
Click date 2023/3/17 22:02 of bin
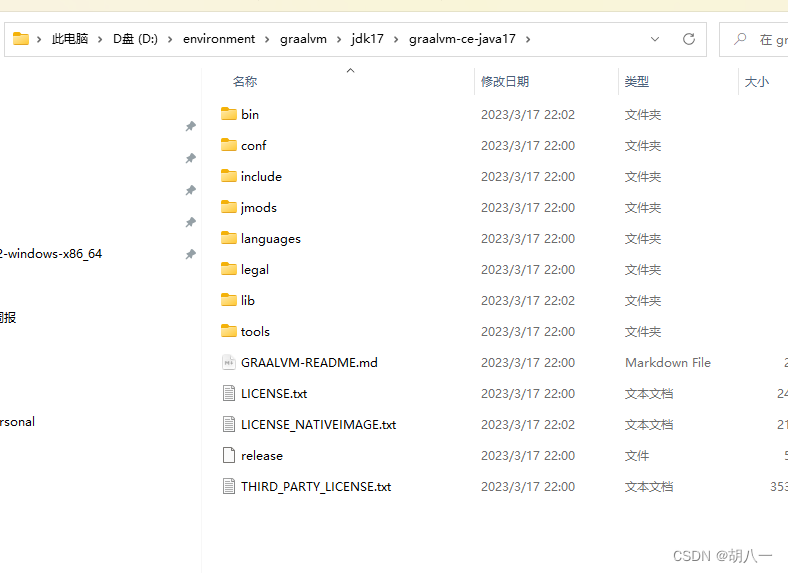coord(528,115)
